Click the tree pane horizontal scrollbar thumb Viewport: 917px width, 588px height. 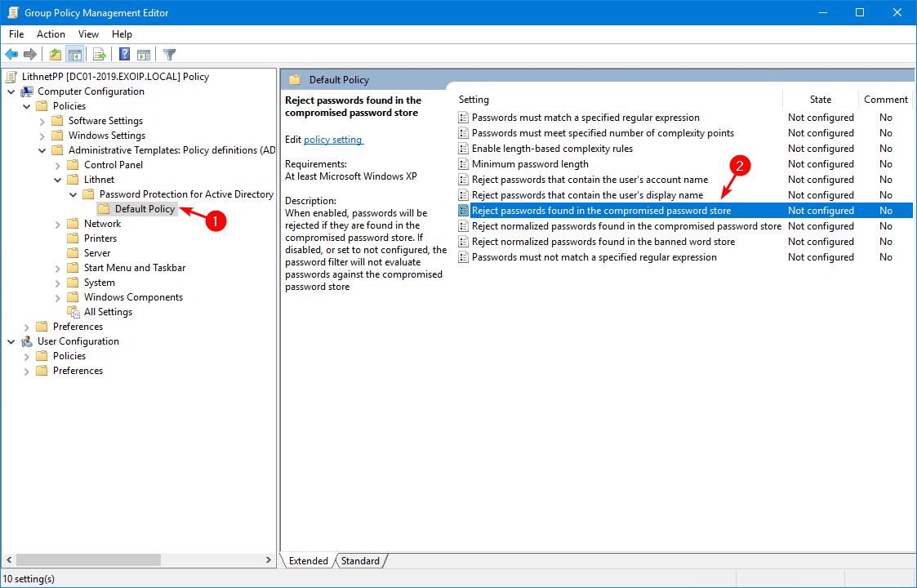click(87, 560)
